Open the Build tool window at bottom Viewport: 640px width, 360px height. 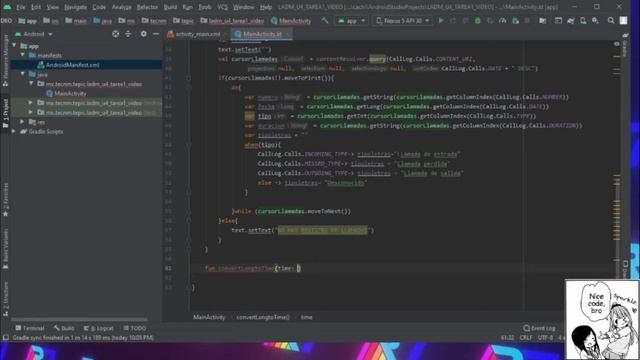(x=64, y=328)
